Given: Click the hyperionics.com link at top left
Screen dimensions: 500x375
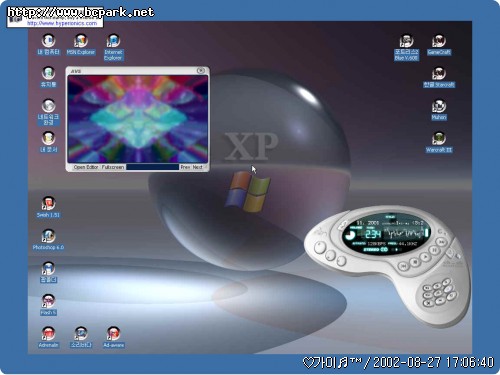Looking at the screenshot, I should coord(62,23).
